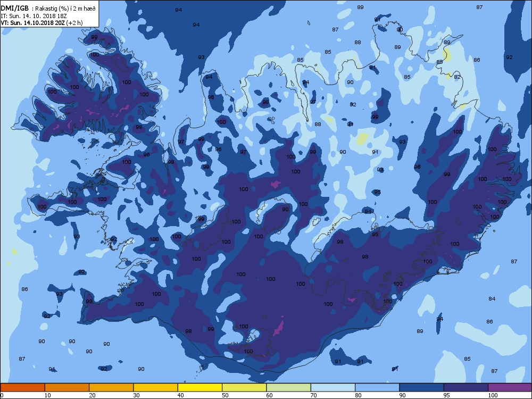Click the legend scale label '10'
This screenshot has height=399, width=532.
coord(47,395)
